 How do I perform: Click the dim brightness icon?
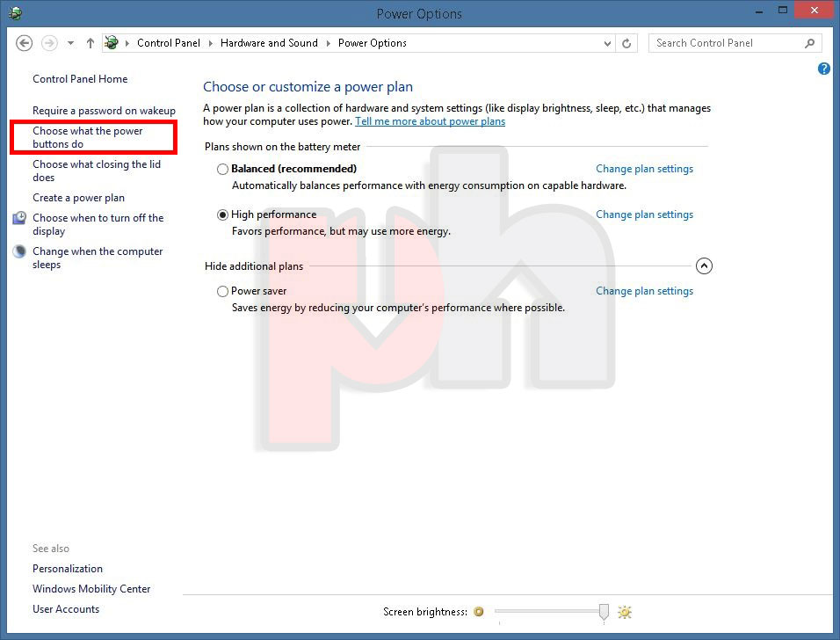[x=478, y=612]
